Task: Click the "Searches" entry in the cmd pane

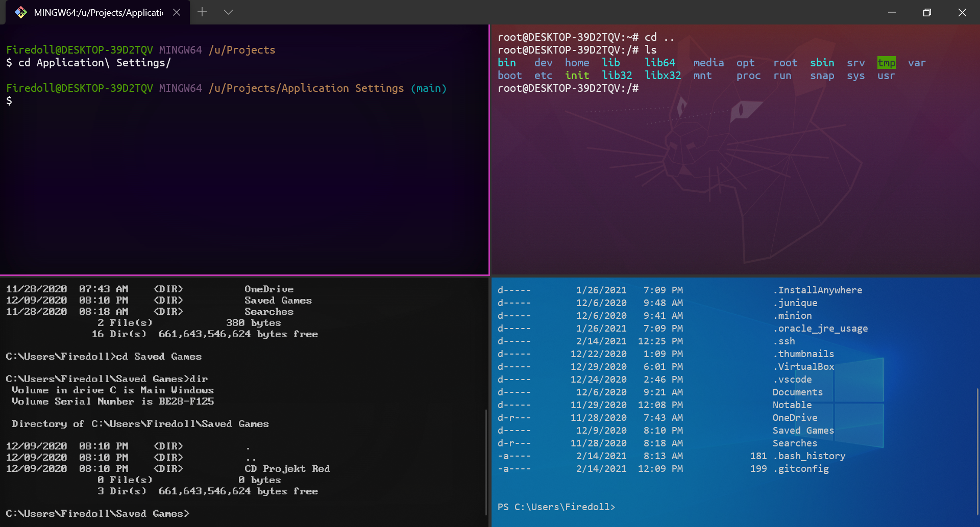Action: 269,312
